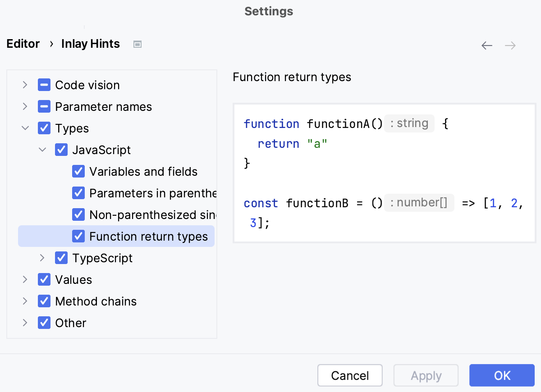Open the Editor breadcrumb link

coord(23,44)
